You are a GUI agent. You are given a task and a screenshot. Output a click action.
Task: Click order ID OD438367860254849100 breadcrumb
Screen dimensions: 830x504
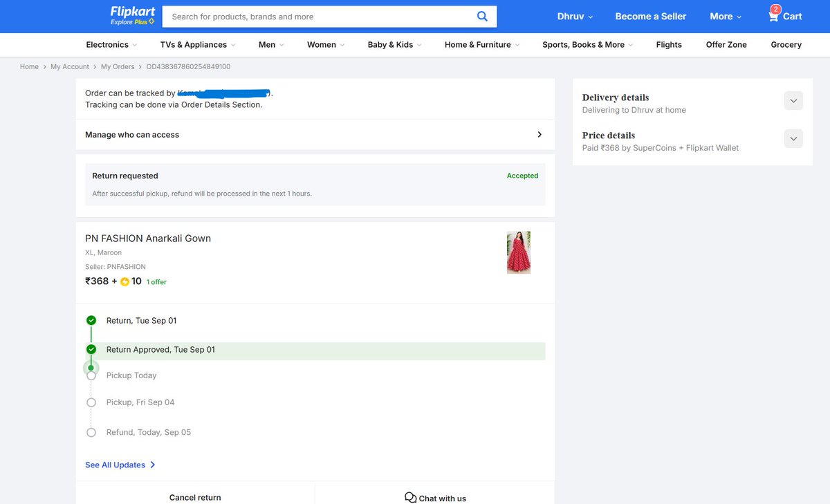click(188, 67)
